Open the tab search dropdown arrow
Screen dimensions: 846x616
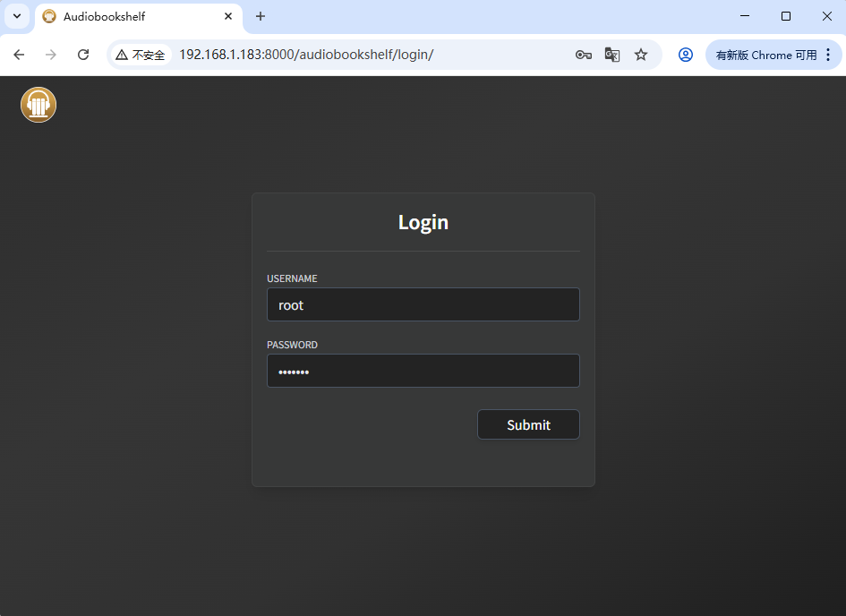coord(17,16)
